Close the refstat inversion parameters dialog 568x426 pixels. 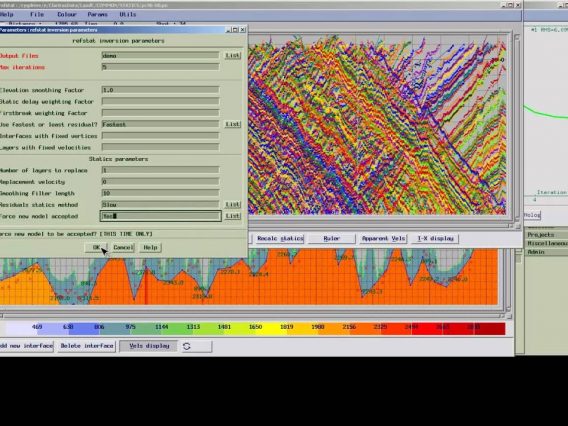[243, 30]
